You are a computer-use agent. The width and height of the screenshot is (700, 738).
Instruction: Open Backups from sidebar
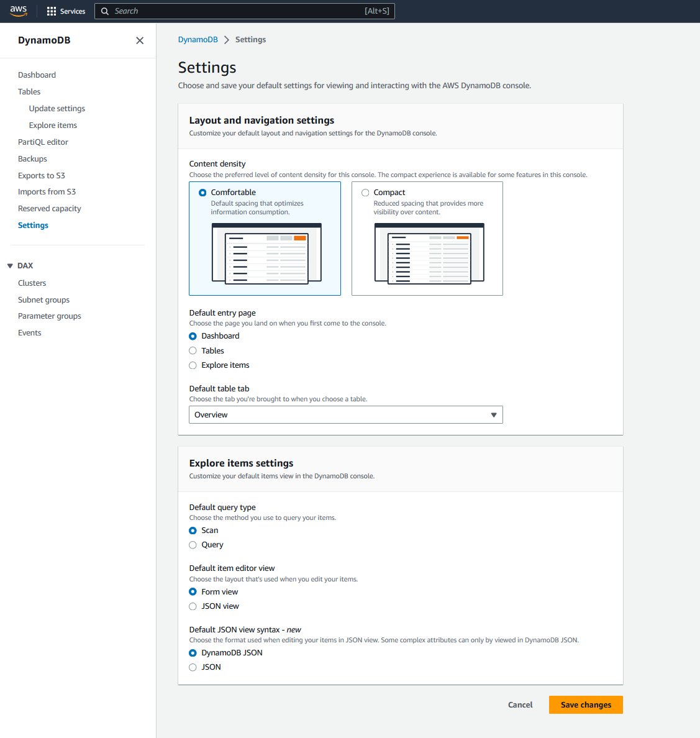(32, 158)
